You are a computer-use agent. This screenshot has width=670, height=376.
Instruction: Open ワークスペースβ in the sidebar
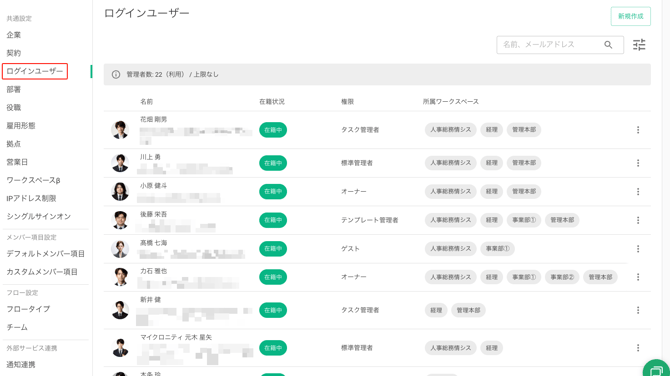(33, 180)
